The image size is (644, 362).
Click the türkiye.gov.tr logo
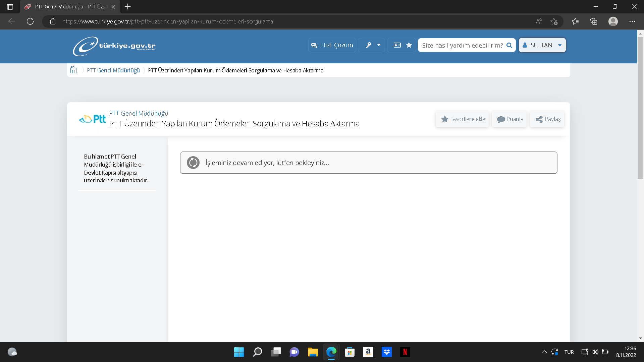(114, 46)
